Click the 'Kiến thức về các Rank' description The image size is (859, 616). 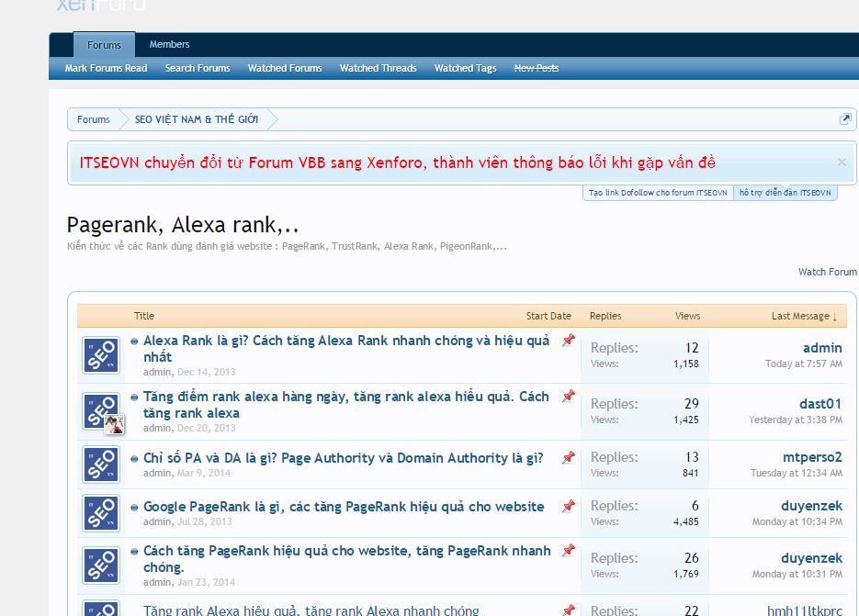coord(287,246)
